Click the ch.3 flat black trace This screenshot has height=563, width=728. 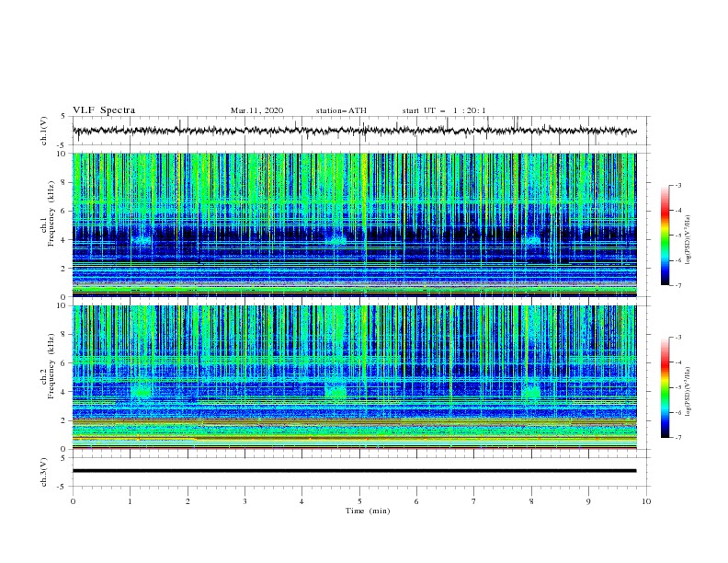(355, 471)
